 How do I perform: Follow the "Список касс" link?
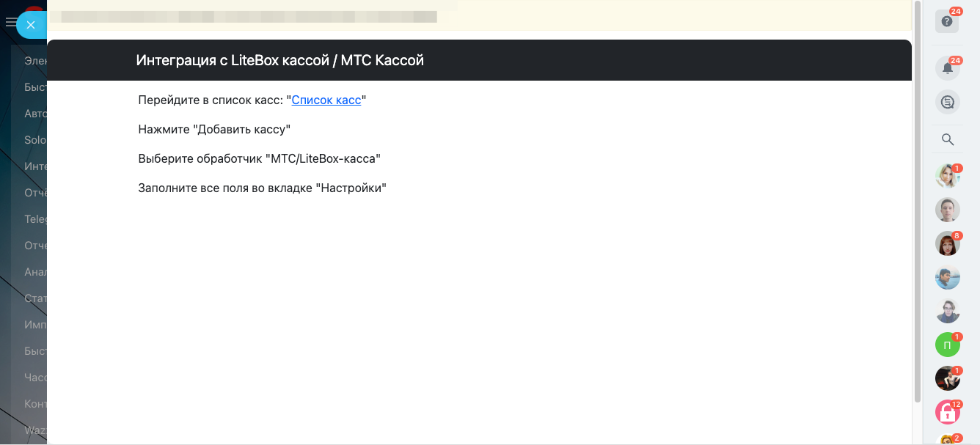point(326,100)
